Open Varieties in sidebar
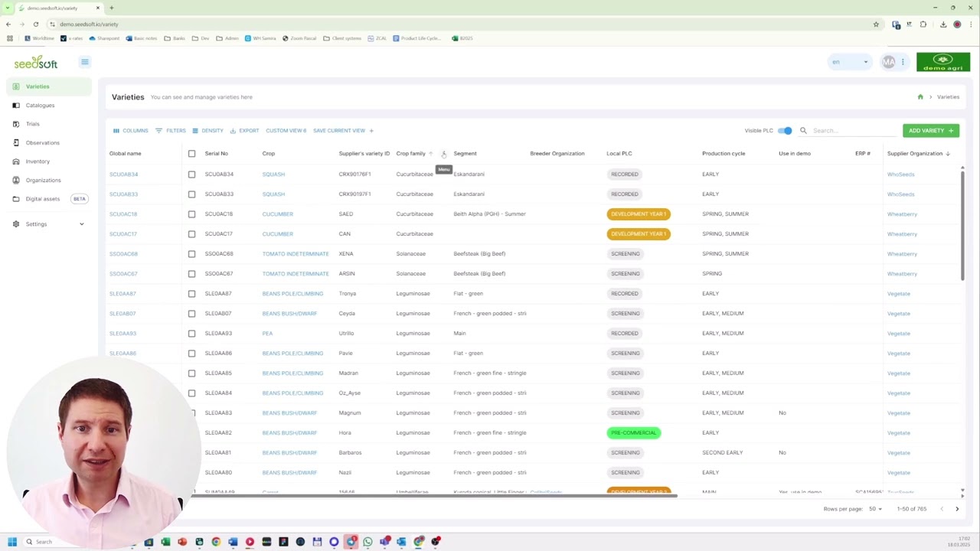Viewport: 980px width, 551px height. click(49, 86)
